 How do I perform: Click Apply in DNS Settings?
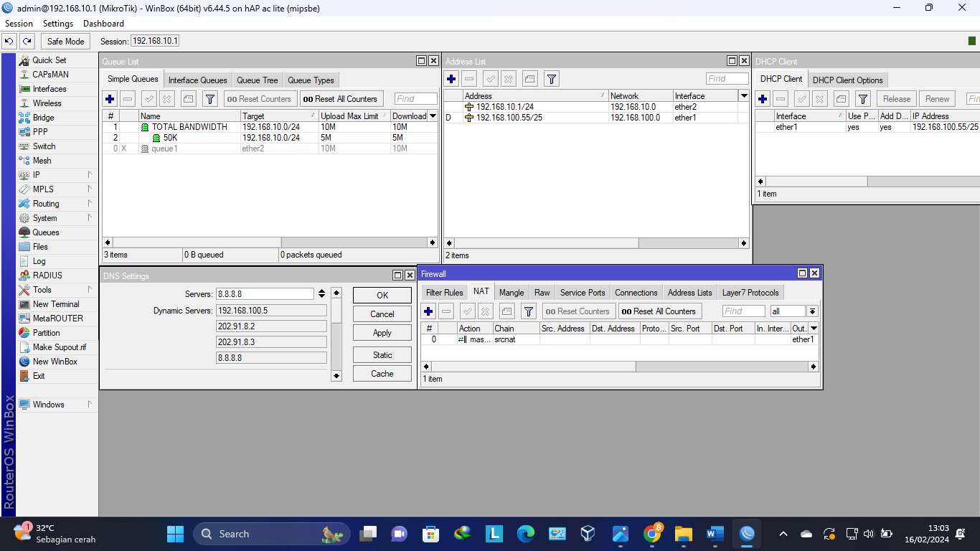382,333
